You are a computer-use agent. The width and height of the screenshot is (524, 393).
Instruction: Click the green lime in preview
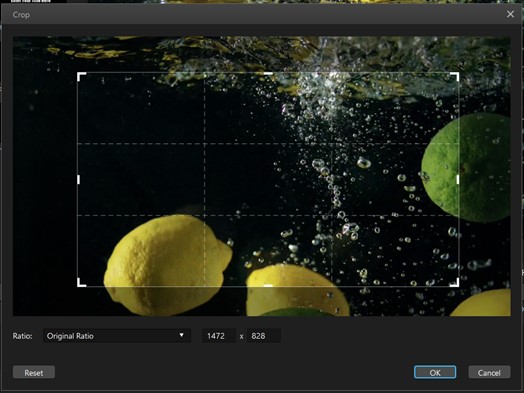[x=466, y=168]
